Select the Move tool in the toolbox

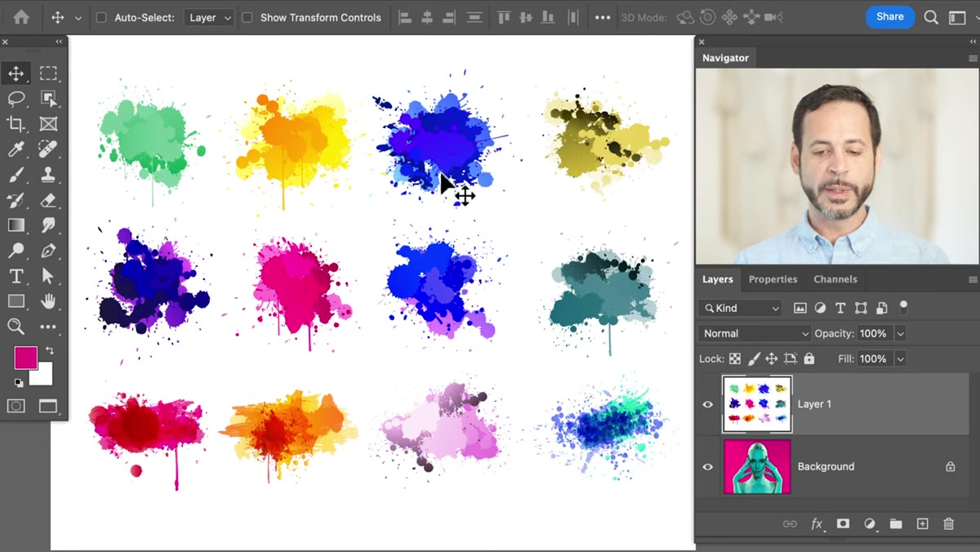16,73
